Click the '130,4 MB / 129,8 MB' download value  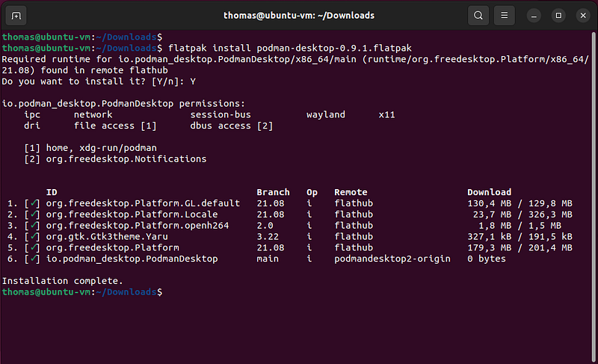coord(520,203)
